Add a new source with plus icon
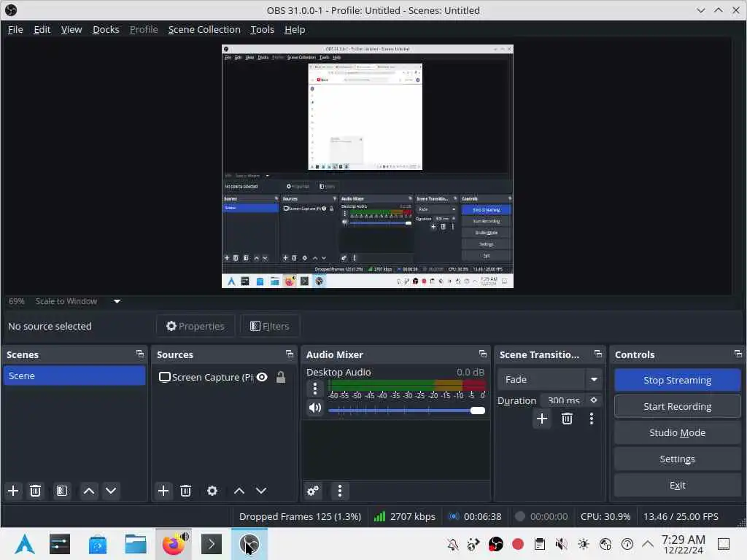This screenshot has width=747, height=560. click(x=163, y=491)
